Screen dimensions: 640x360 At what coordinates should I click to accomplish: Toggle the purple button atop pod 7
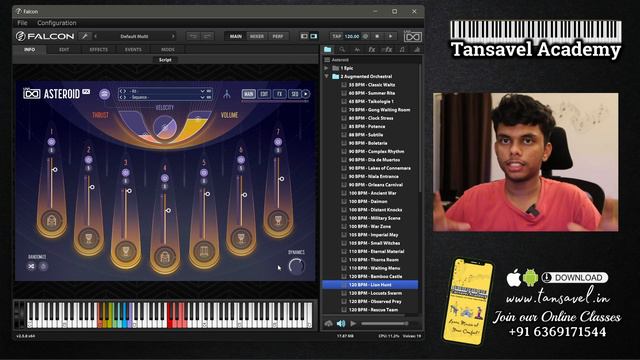pos(278,142)
